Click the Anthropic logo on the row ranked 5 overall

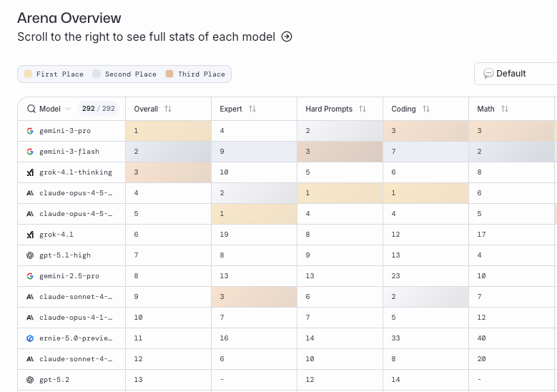30,214
